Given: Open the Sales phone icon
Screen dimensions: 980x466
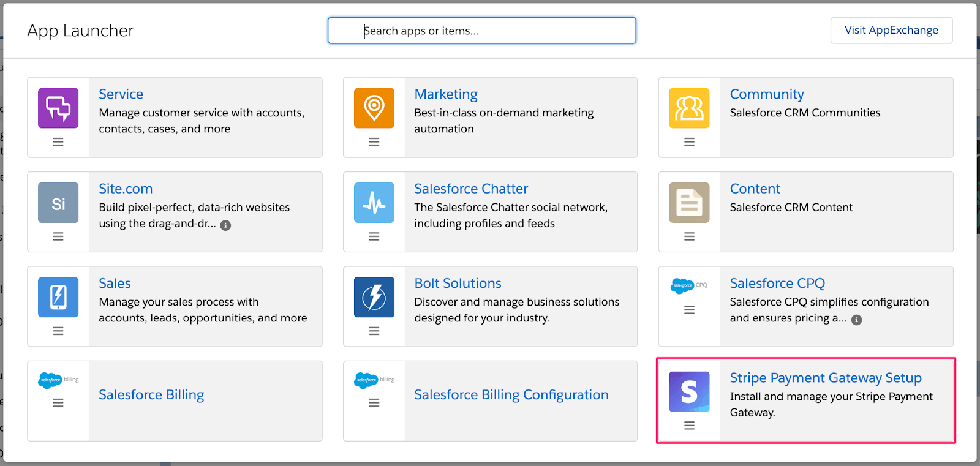Looking at the screenshot, I should click(58, 297).
